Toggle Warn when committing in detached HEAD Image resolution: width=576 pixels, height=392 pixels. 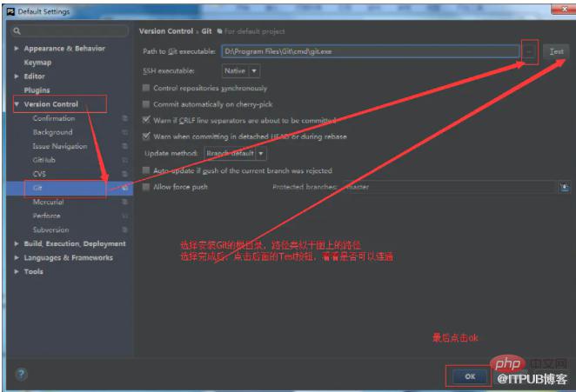tap(146, 136)
